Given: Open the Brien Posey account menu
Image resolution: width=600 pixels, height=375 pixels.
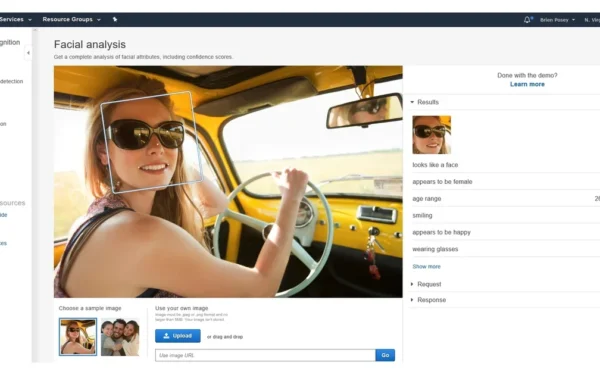Looking at the screenshot, I should [x=557, y=20].
